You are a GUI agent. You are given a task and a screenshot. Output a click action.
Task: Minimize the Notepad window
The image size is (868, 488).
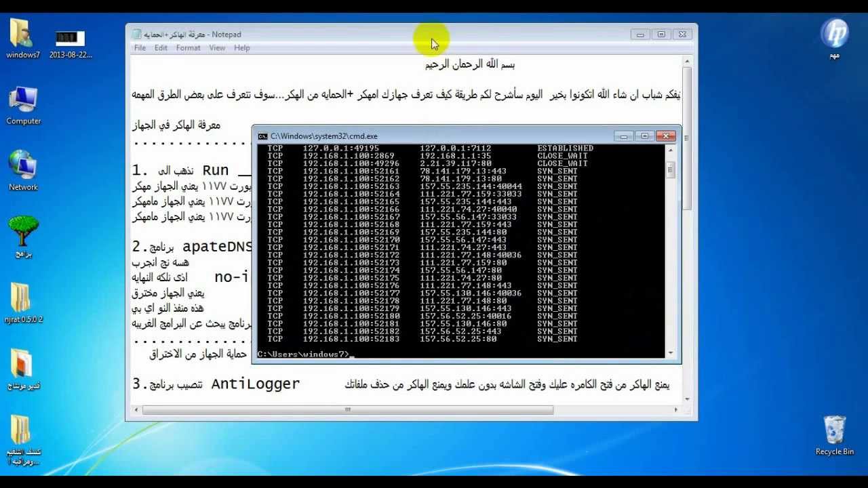(x=640, y=35)
